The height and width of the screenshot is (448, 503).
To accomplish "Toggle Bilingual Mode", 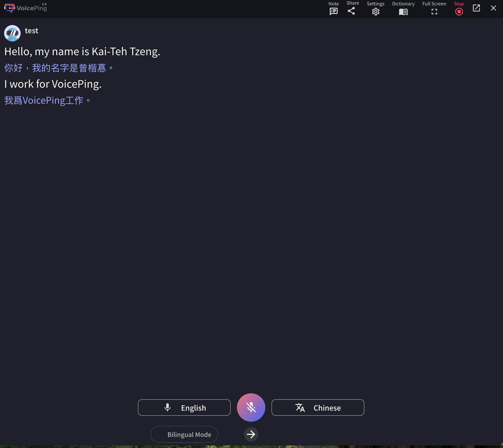I will pyautogui.click(x=184, y=434).
